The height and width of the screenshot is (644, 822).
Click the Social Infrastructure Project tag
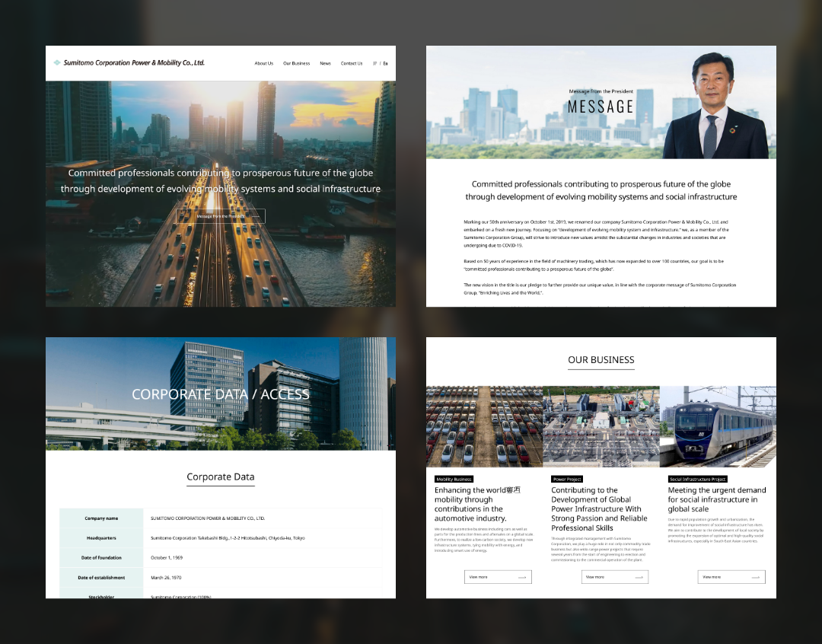click(697, 480)
